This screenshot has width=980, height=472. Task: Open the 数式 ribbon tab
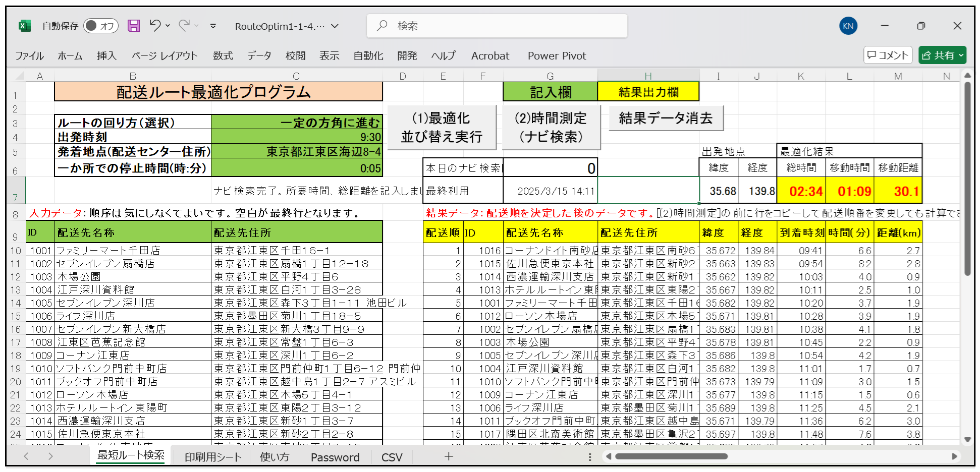click(x=223, y=56)
